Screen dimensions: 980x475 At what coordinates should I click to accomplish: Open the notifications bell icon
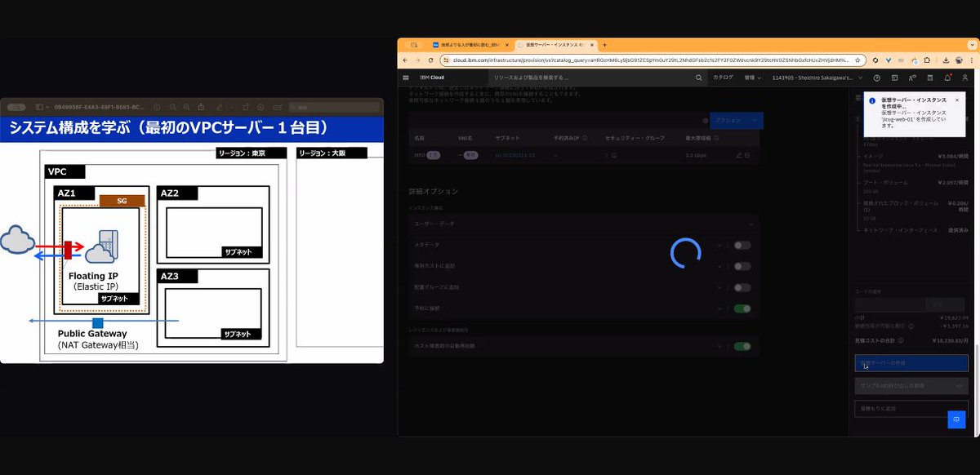[x=947, y=78]
